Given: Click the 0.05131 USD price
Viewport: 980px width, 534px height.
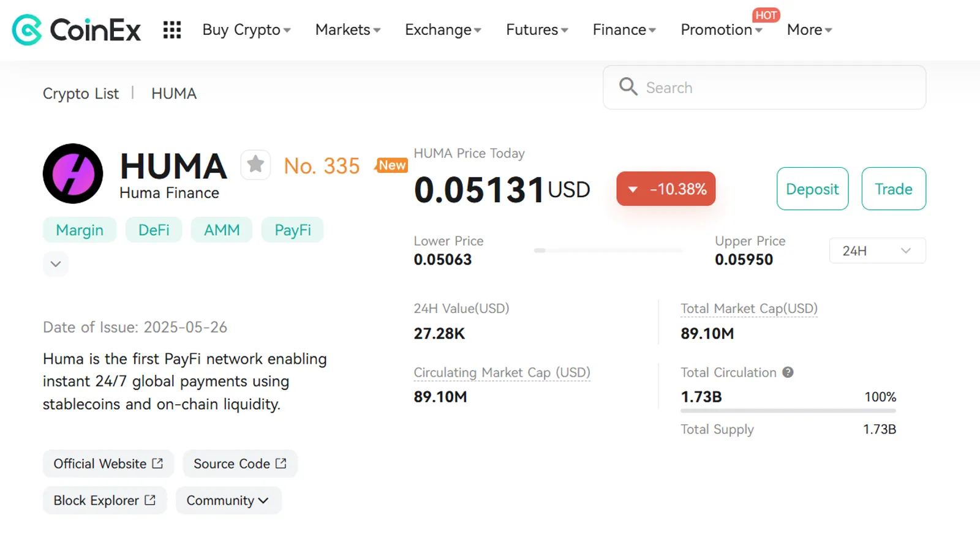Looking at the screenshot, I should coord(502,189).
